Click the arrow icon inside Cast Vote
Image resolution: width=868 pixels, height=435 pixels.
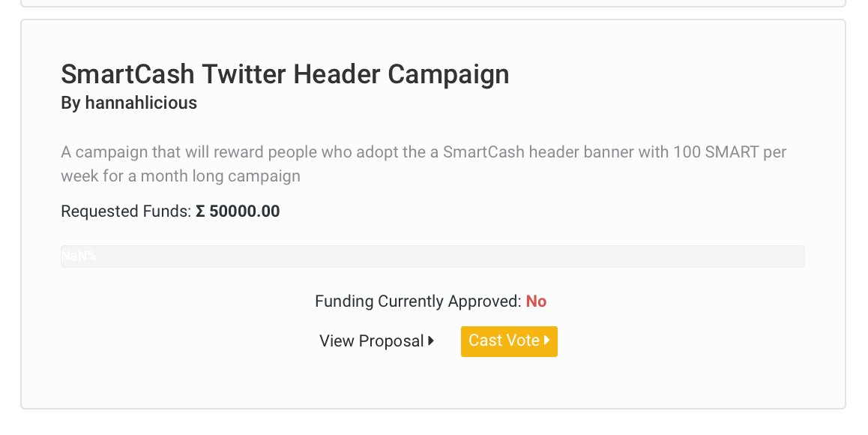[546, 340]
